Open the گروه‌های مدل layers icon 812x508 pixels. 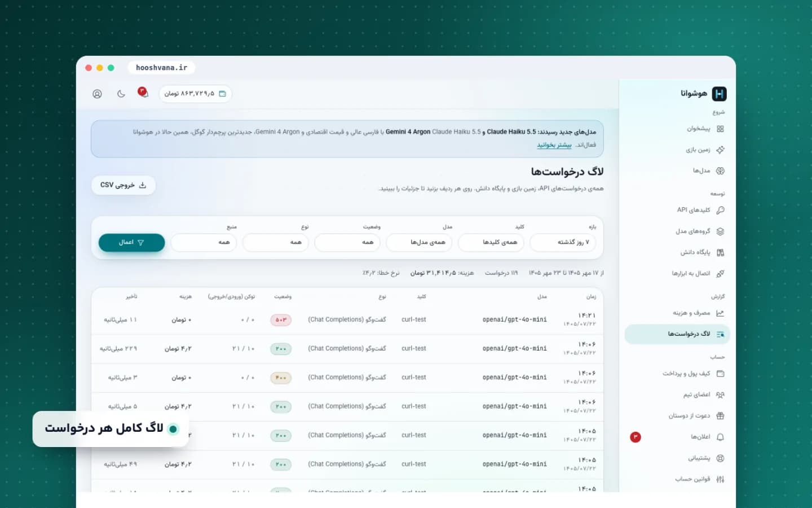coord(720,231)
